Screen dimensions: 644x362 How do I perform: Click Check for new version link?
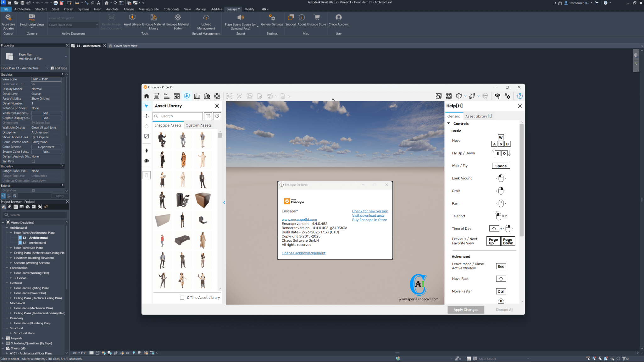click(370, 211)
